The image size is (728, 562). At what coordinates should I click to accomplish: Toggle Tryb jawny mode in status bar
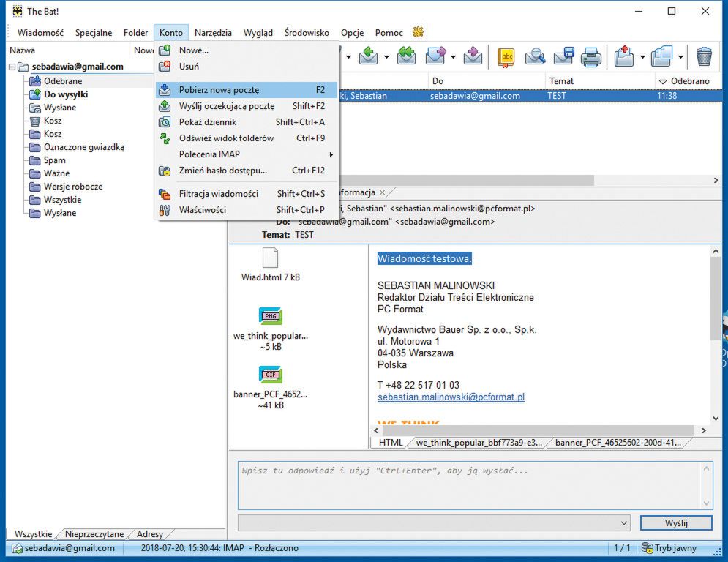(x=669, y=548)
